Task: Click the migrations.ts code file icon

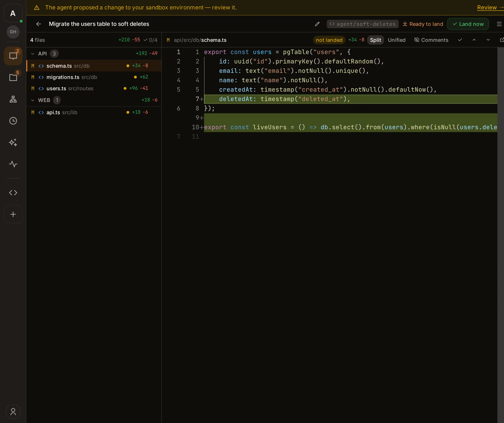Action: (41, 77)
